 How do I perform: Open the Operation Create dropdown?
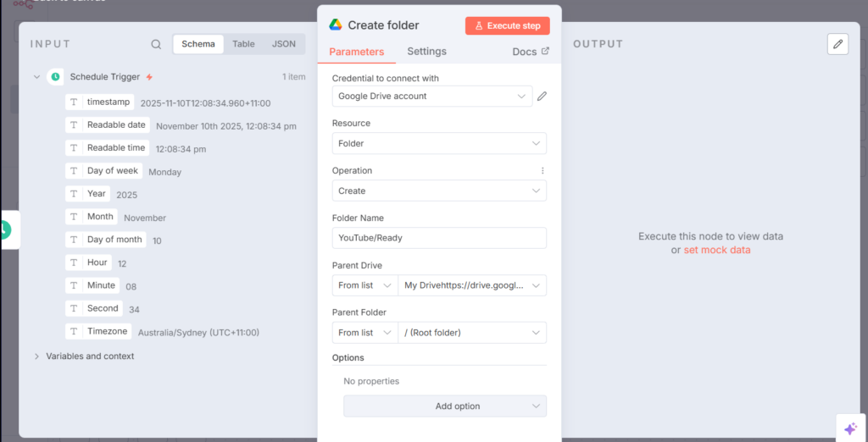click(440, 191)
